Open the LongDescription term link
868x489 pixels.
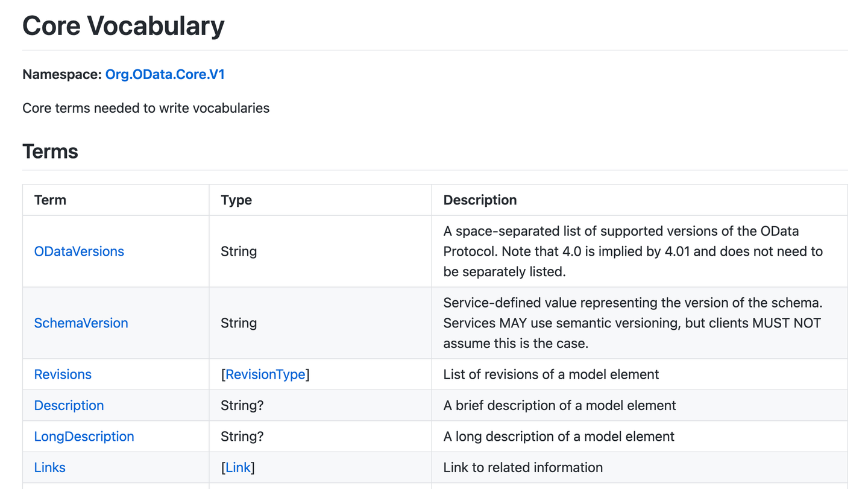(84, 437)
